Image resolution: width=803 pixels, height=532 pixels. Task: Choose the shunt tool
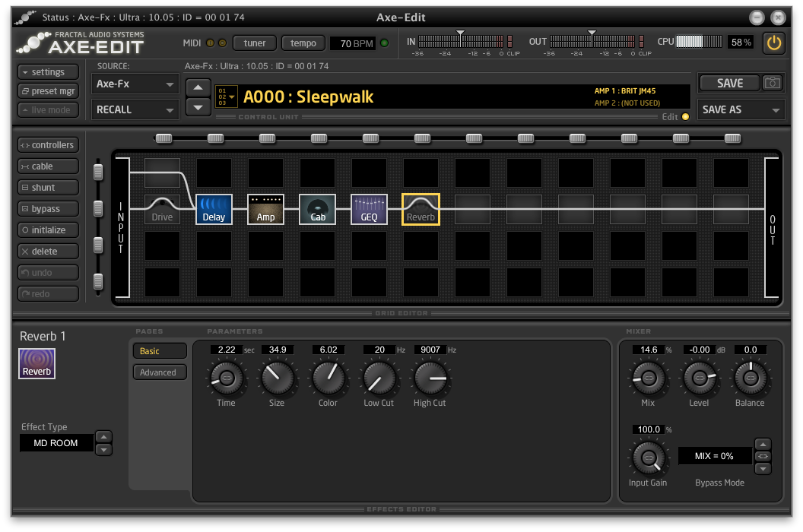tap(48, 188)
